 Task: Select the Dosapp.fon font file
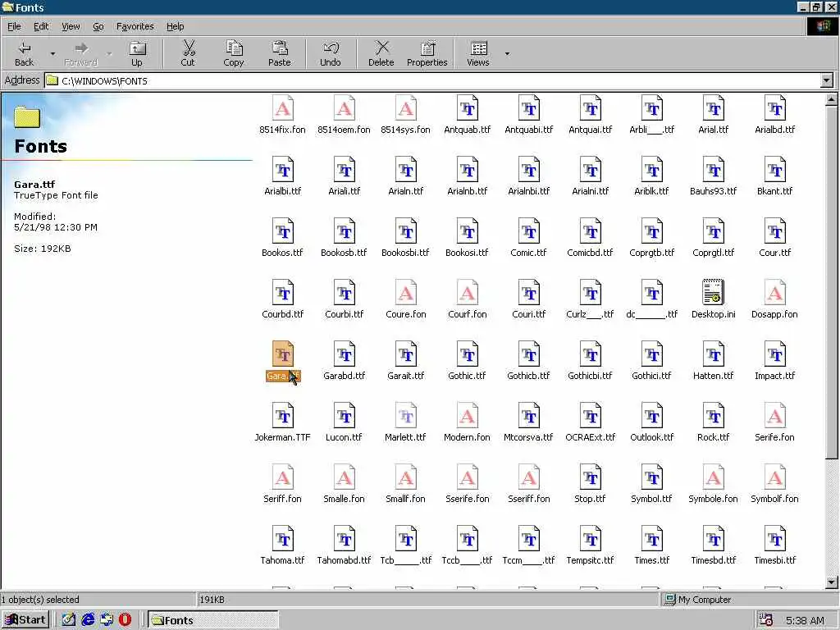tap(775, 299)
